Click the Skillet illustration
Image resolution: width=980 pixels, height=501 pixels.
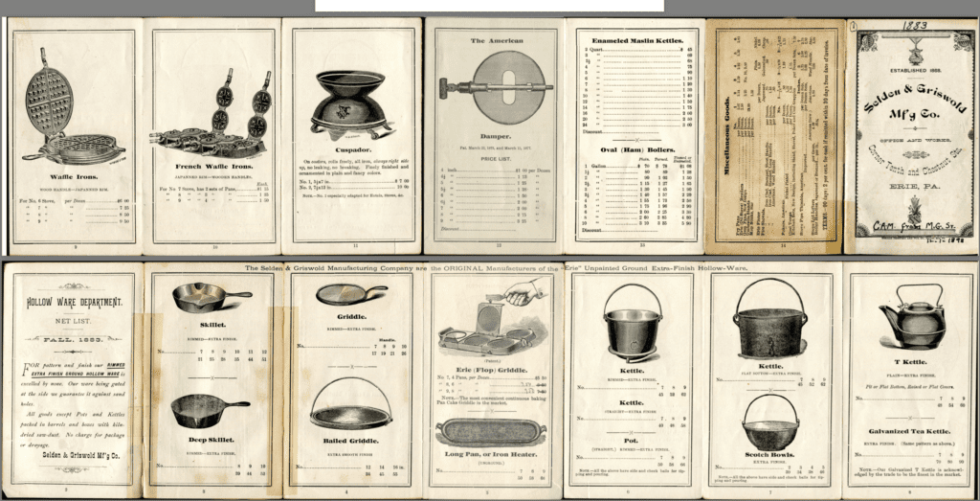coord(212,298)
